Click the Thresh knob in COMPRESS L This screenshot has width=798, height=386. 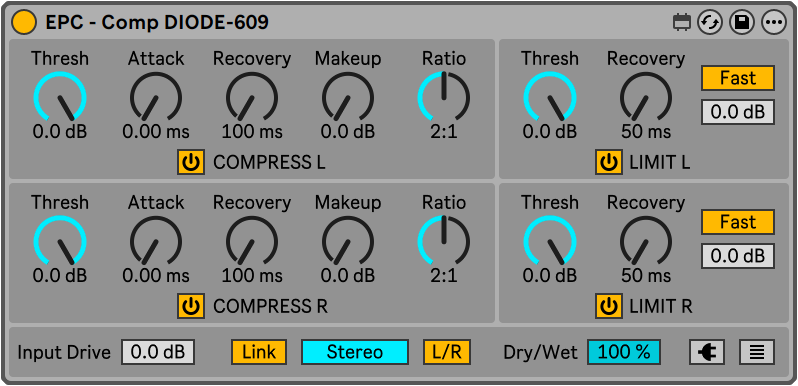coord(60,97)
